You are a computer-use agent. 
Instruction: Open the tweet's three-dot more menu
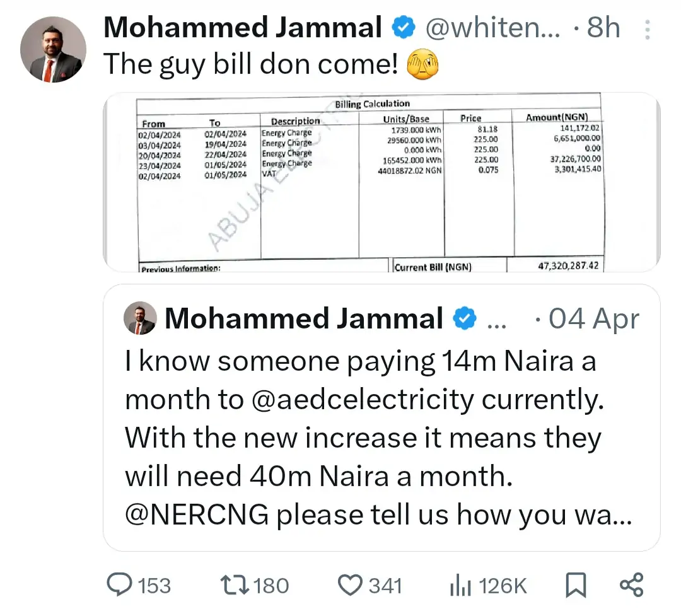click(x=646, y=29)
